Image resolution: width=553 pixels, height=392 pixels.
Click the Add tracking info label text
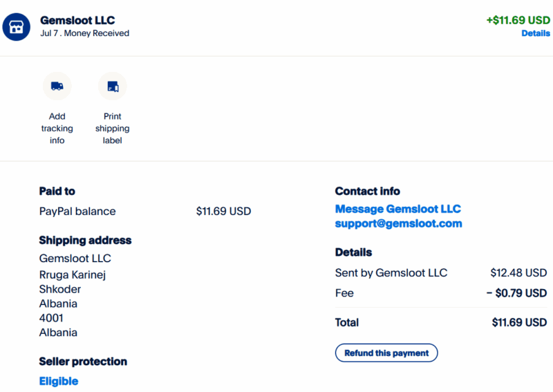tap(57, 129)
